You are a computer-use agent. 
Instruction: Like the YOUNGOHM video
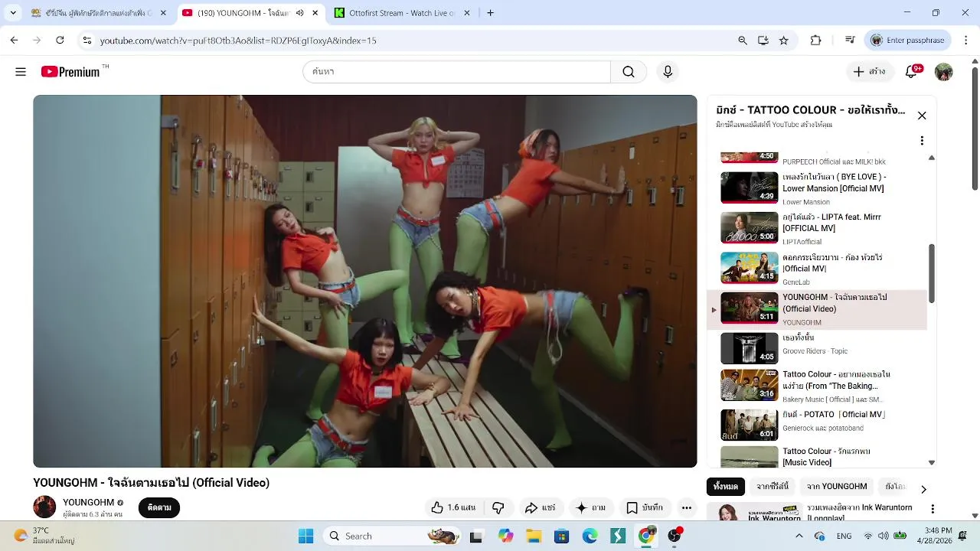452,507
